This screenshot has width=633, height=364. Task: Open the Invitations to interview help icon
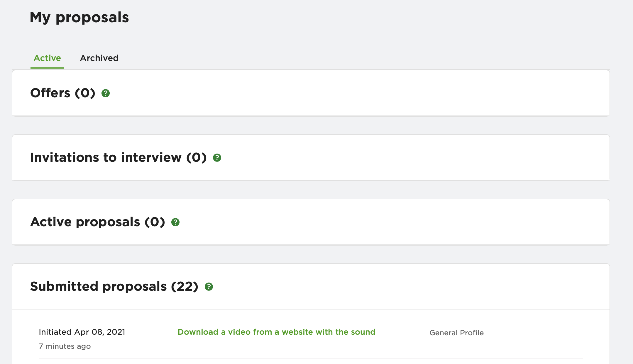pyautogui.click(x=217, y=158)
